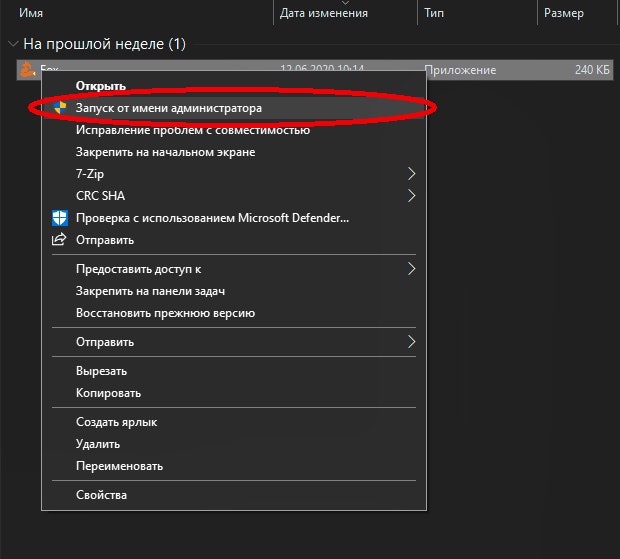620x559 pixels.
Task: Select Копировать from the menu
Action: [x=234, y=393]
